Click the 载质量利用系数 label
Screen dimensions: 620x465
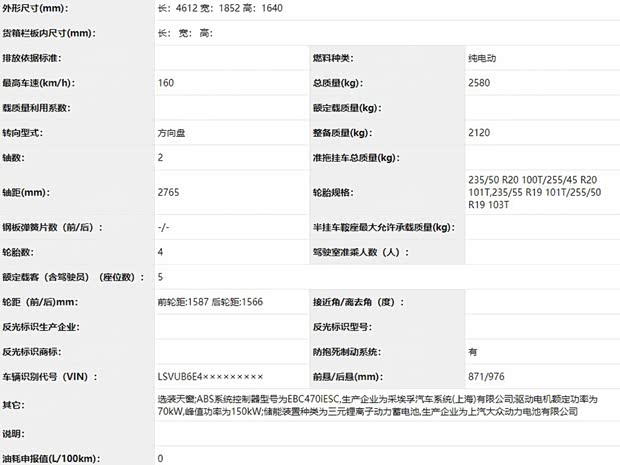coord(36,108)
